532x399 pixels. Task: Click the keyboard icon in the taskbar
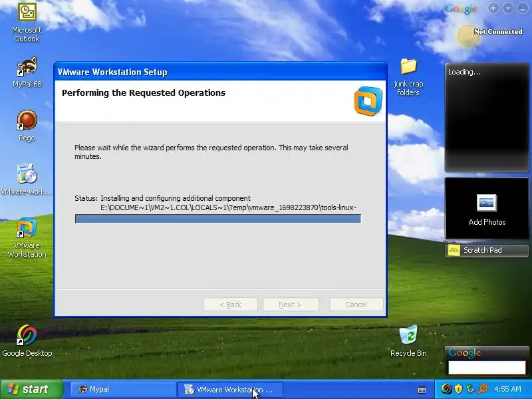(x=422, y=390)
